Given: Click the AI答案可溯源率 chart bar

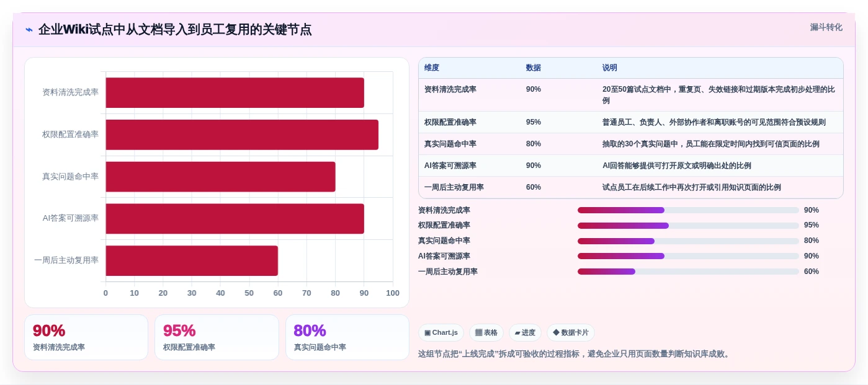Looking at the screenshot, I should (x=235, y=219).
